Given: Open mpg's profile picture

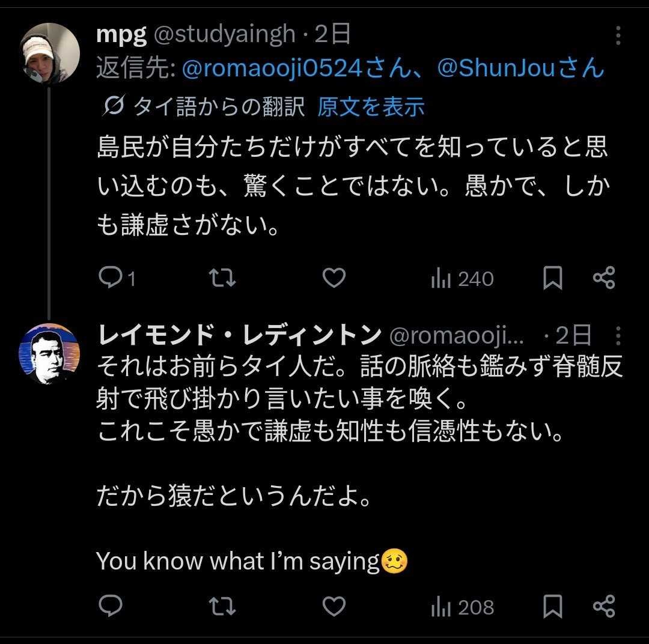Looking at the screenshot, I should click(x=50, y=54).
